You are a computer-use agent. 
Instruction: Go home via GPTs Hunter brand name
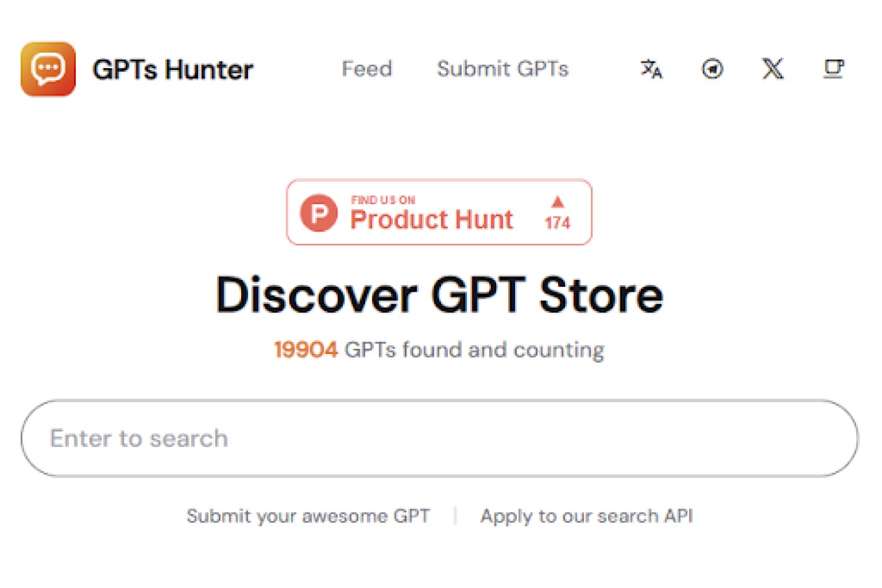point(173,69)
